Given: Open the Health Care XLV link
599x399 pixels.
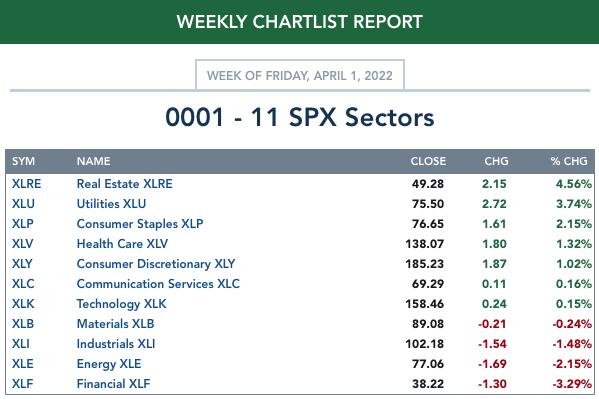Looking at the screenshot, I should pos(122,244).
